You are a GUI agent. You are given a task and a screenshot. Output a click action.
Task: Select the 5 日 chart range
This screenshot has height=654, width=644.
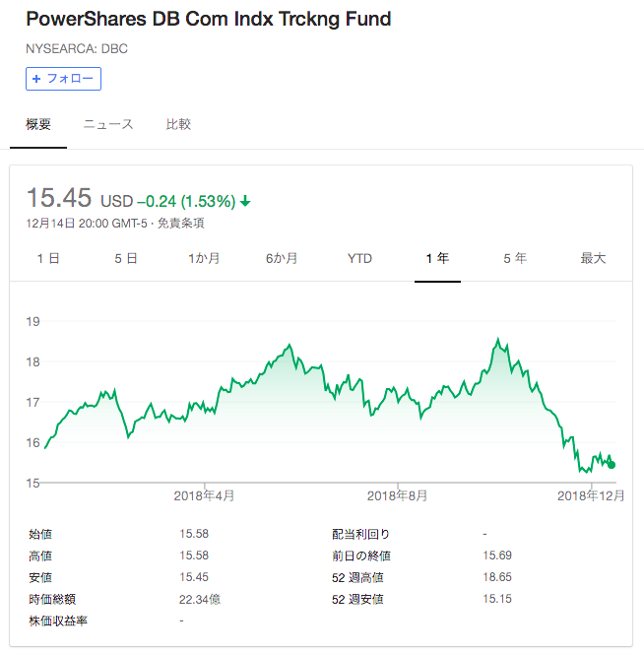126,259
